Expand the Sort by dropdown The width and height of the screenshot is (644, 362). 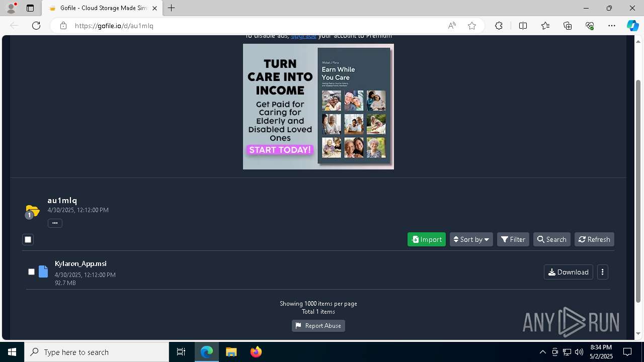click(x=471, y=239)
